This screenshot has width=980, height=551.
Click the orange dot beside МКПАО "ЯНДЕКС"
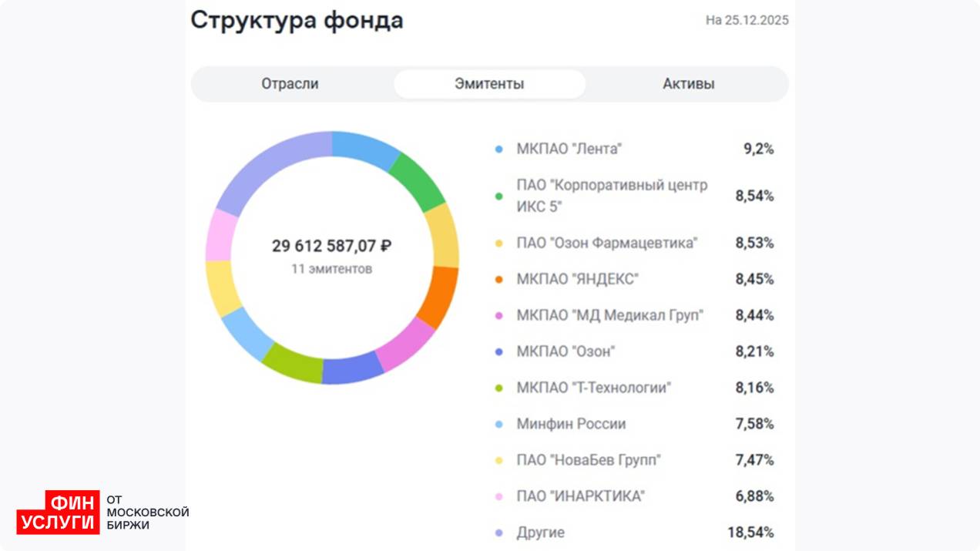498,279
